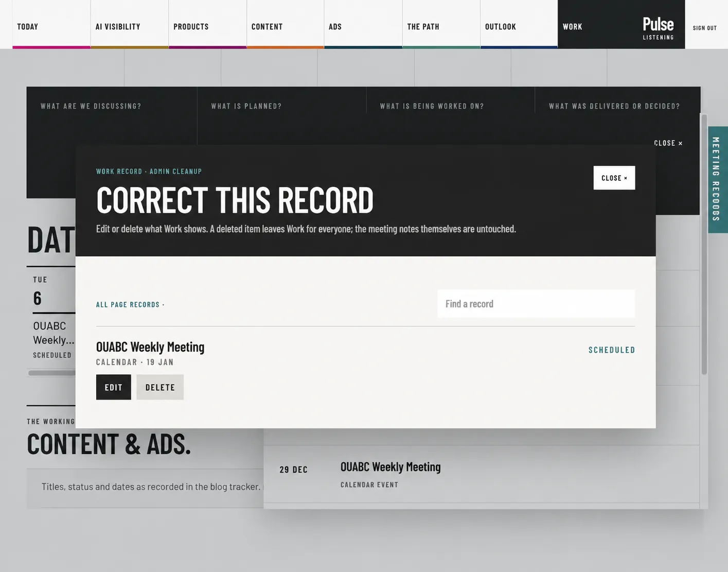
Task: Click the Content & Ads heading
Action: click(109, 444)
